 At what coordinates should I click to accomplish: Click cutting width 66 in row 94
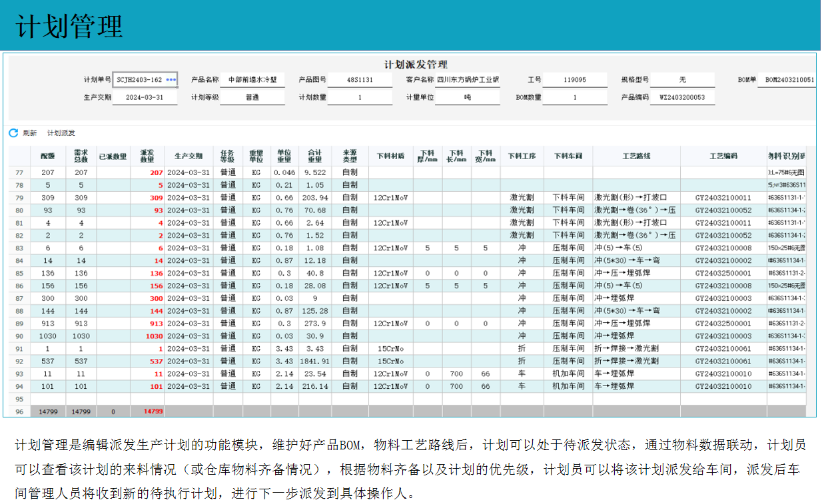tap(486, 386)
